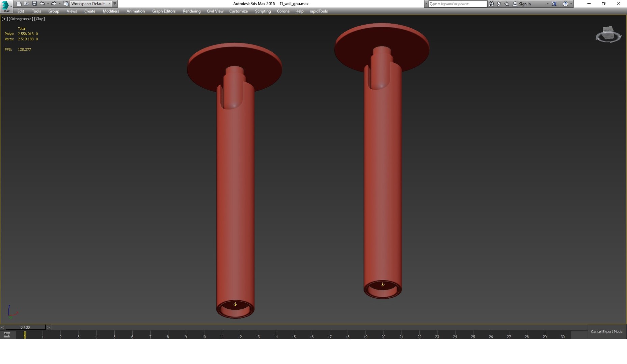Open the Modifiers menu
This screenshot has height=364, width=627.
pyautogui.click(x=111, y=11)
